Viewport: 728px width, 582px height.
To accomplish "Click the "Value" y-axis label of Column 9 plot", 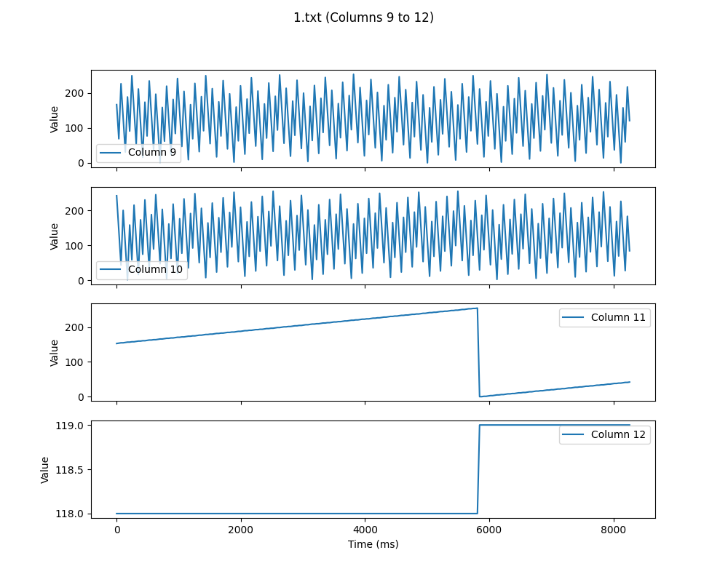I will coord(55,119).
